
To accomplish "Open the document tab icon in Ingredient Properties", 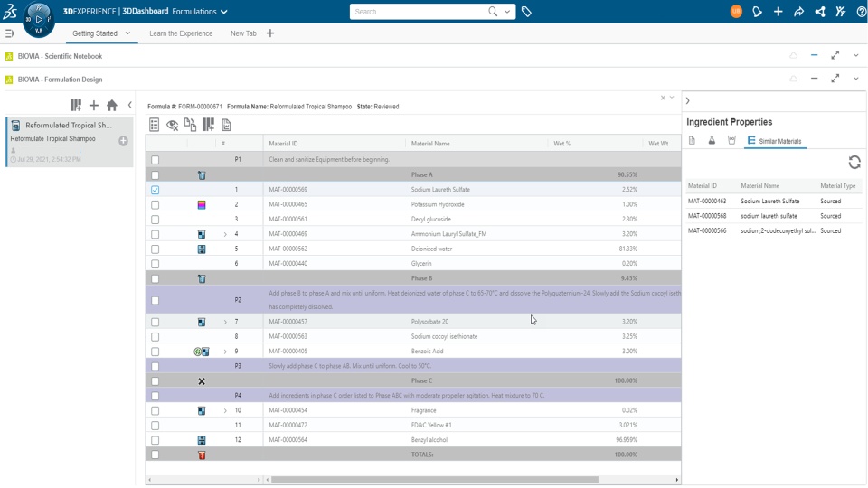I will coord(692,141).
